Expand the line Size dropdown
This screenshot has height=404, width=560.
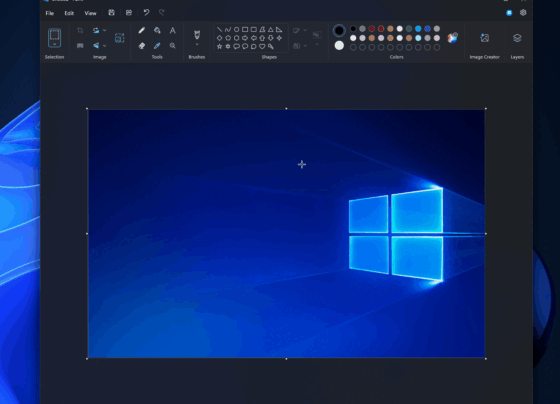(317, 45)
